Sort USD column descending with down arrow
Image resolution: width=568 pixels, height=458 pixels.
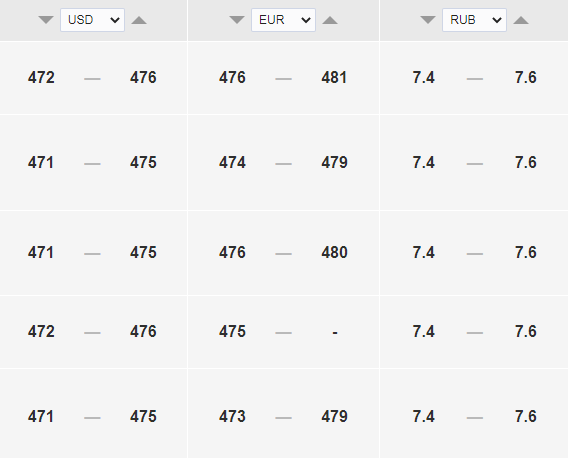point(46,20)
